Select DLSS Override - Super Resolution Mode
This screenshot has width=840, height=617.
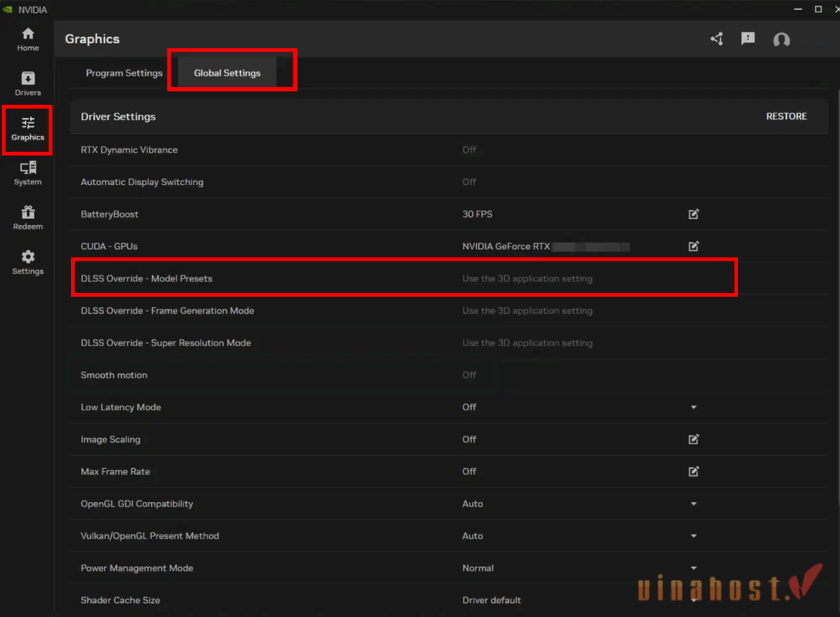[449, 342]
